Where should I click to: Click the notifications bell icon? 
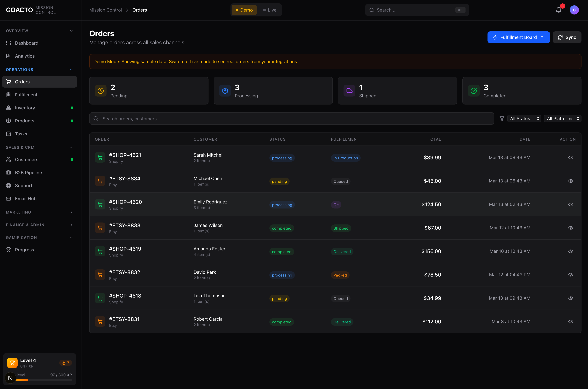coord(559,10)
